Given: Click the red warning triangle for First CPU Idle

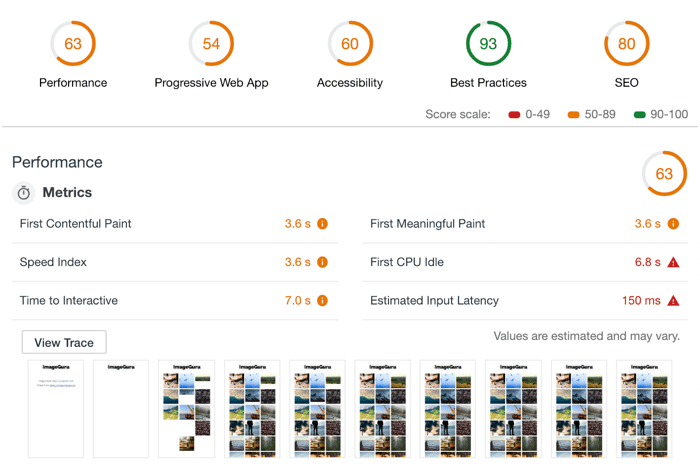Looking at the screenshot, I should coord(673,262).
